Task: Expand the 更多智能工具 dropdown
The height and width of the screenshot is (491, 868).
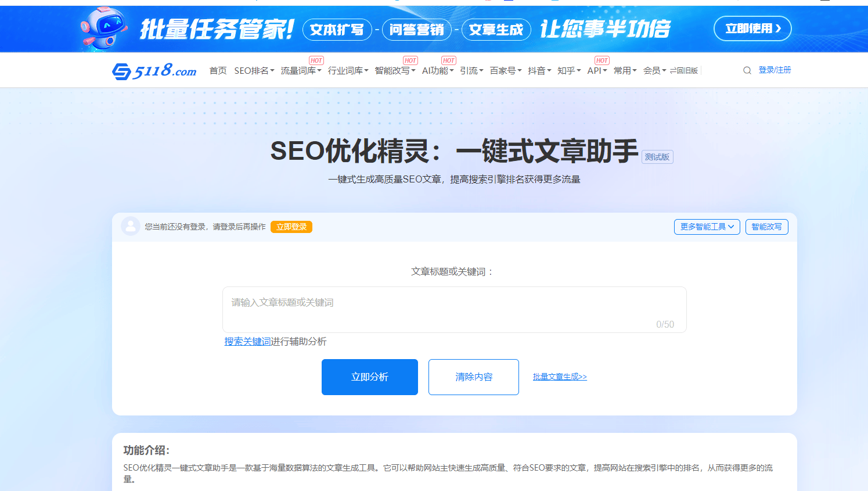Action: [x=707, y=227]
